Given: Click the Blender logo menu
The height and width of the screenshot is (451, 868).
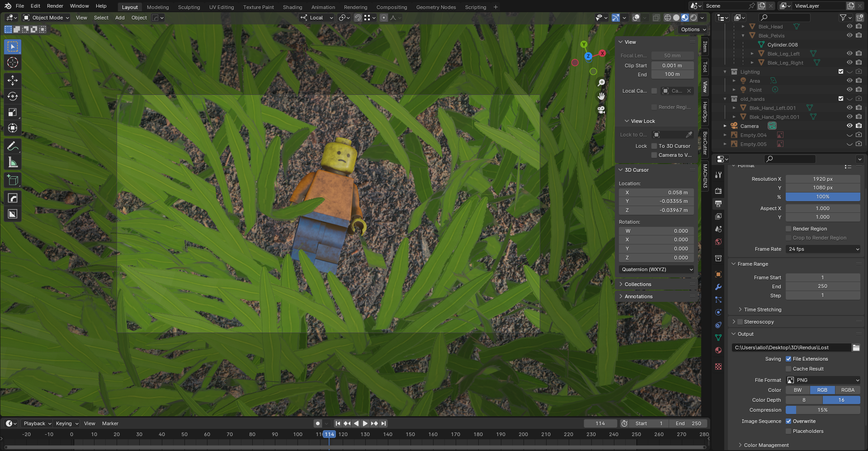Looking at the screenshot, I should point(8,6).
